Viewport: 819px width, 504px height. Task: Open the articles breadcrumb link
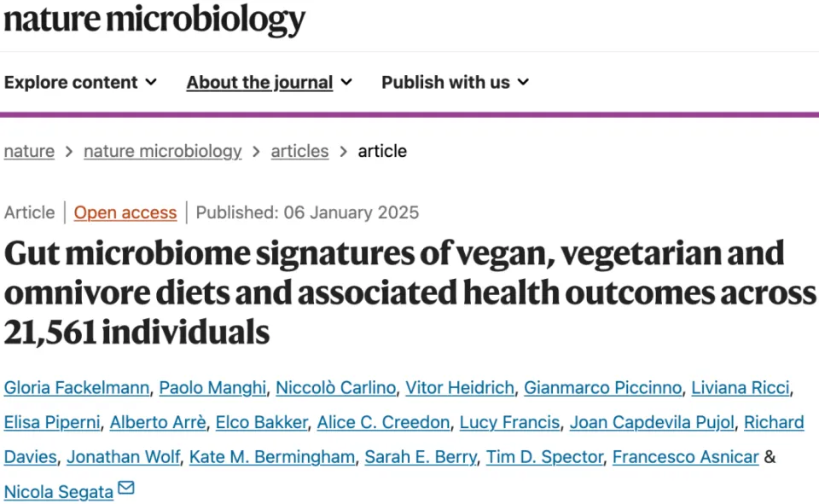[299, 152]
